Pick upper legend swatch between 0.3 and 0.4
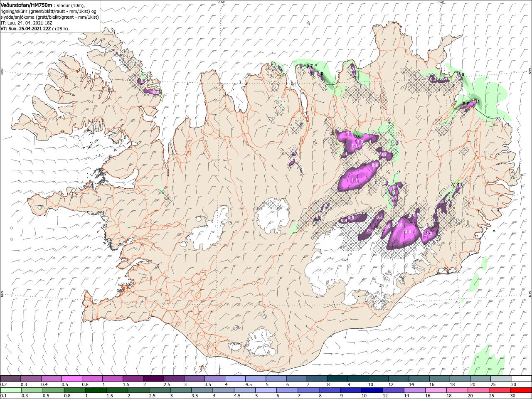This screenshot has width=532, height=399. click(31, 379)
